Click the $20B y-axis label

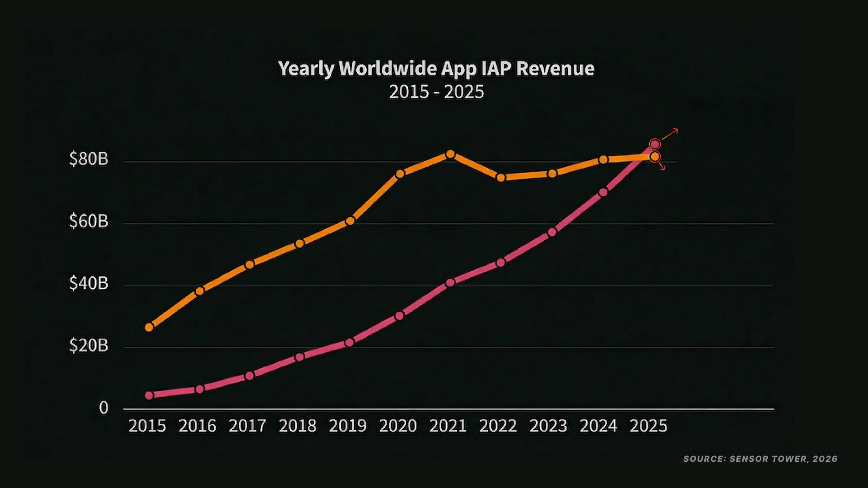89,346
